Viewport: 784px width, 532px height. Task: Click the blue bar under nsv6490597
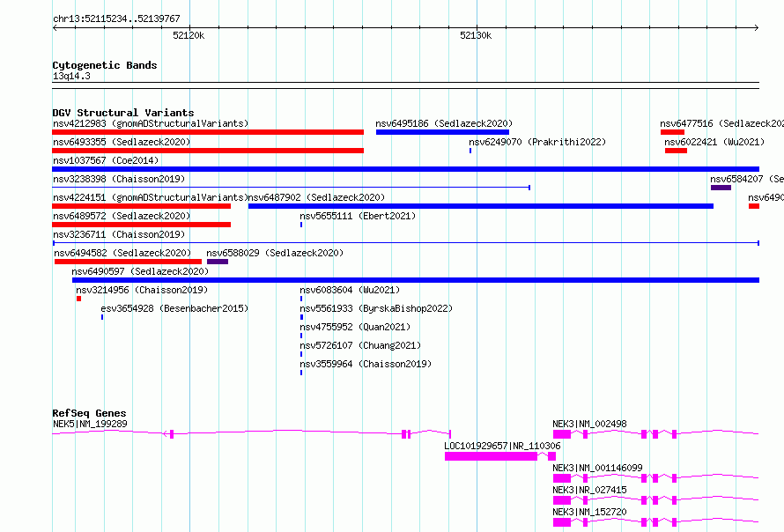click(416, 280)
